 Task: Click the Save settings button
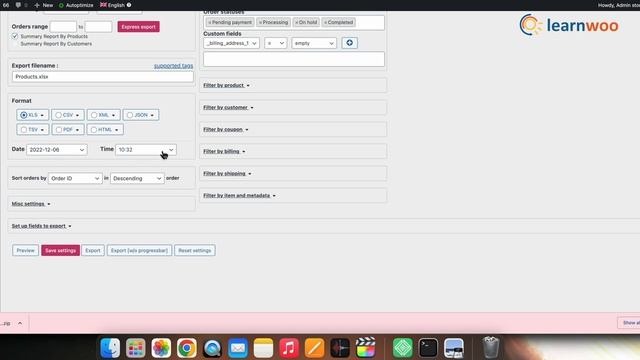(x=60, y=251)
